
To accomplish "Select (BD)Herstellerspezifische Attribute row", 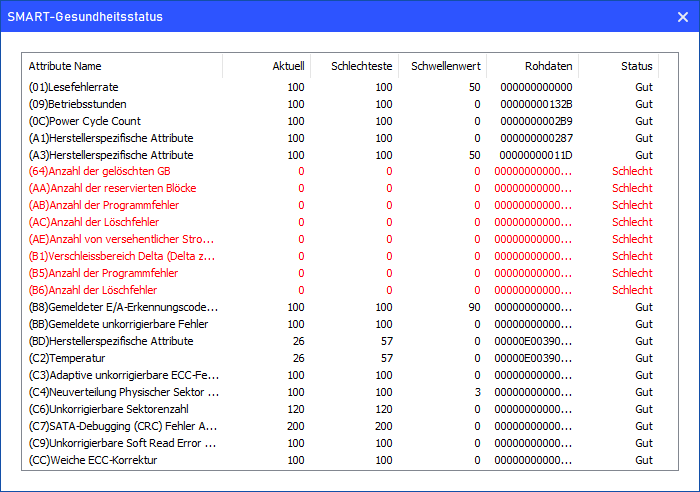I will pos(341,341).
